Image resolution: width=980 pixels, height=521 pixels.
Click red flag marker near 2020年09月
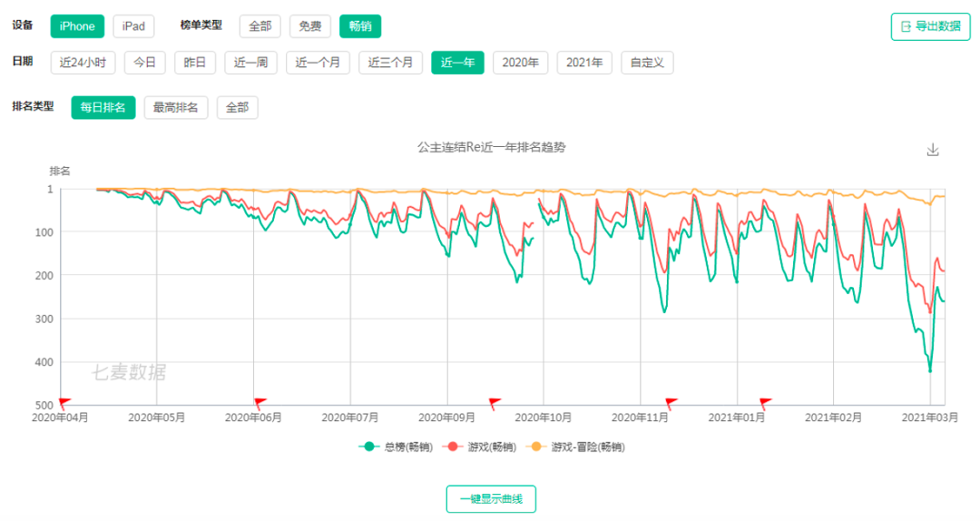495,403
